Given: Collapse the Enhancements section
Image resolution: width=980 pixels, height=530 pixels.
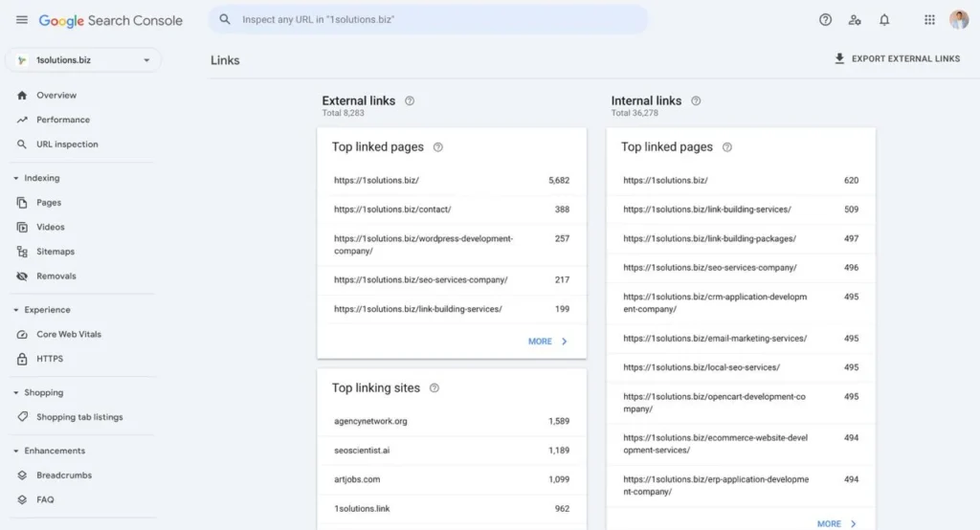Looking at the screenshot, I should point(15,451).
